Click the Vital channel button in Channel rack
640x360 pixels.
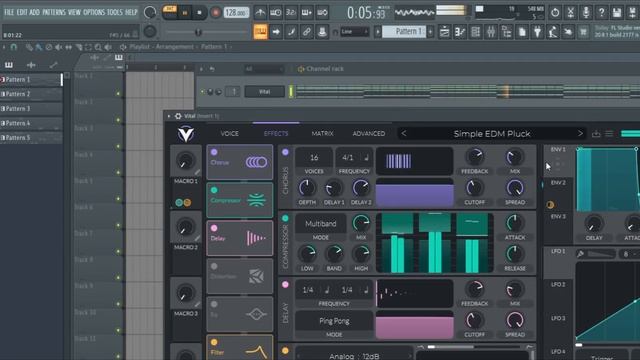[x=264, y=92]
